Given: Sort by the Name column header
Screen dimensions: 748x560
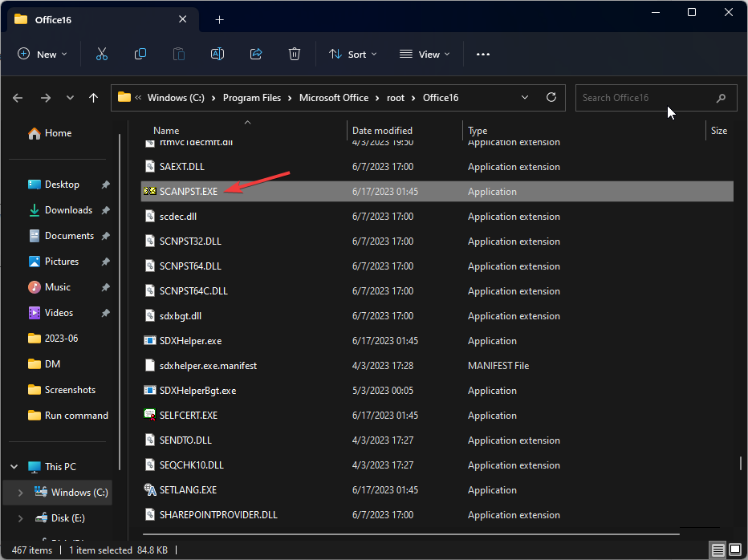Looking at the screenshot, I should click(x=166, y=131).
